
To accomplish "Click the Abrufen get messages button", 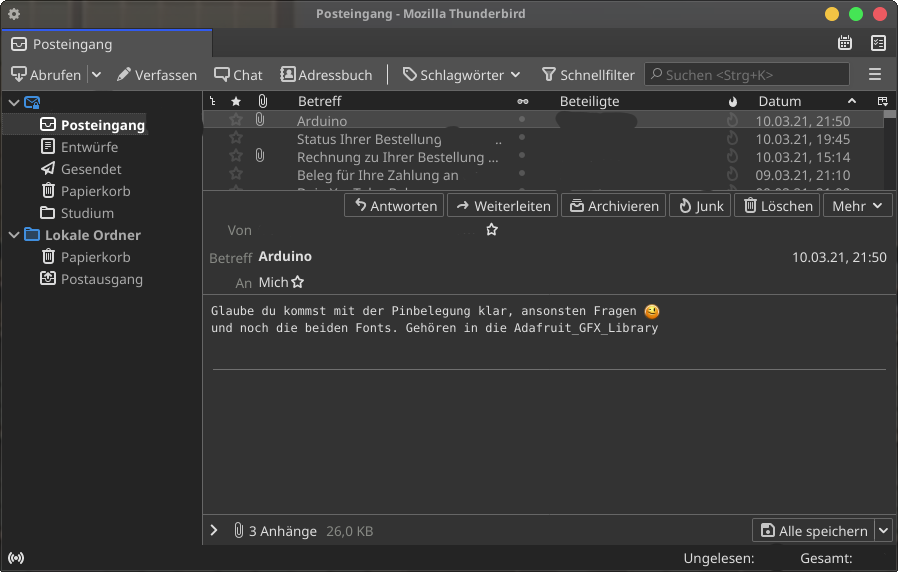I will 46,74.
